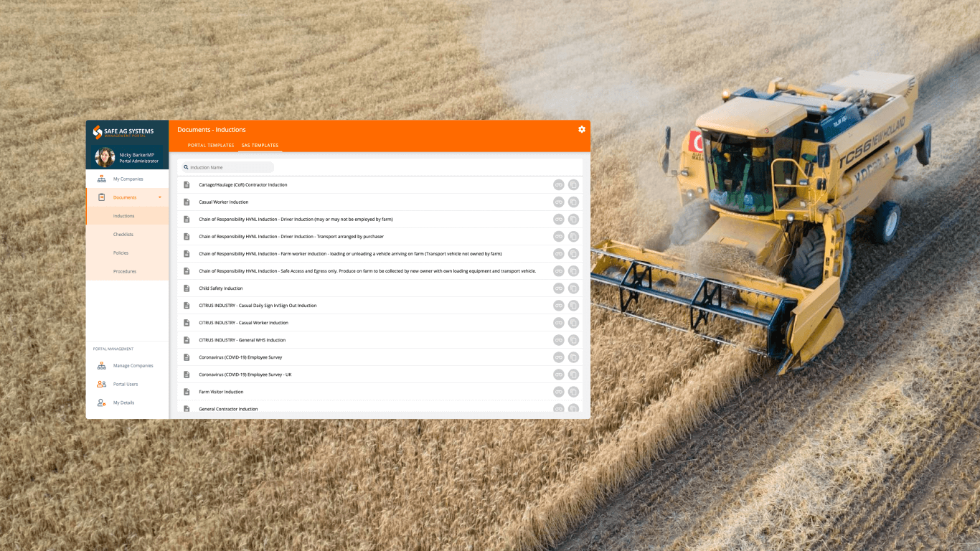This screenshot has width=980, height=551.
Task: Select the My Details person icon
Action: click(x=101, y=402)
